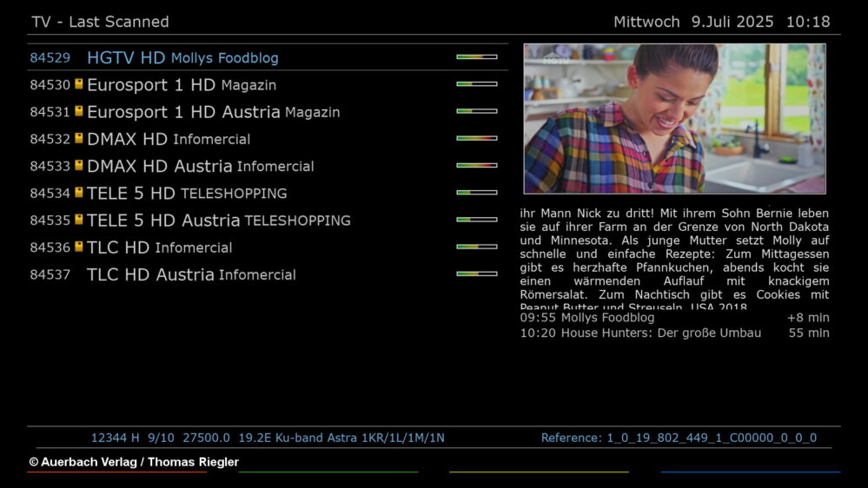Image resolution: width=868 pixels, height=488 pixels.
Task: Click the TV - Last Scanned title
Action: point(100,22)
